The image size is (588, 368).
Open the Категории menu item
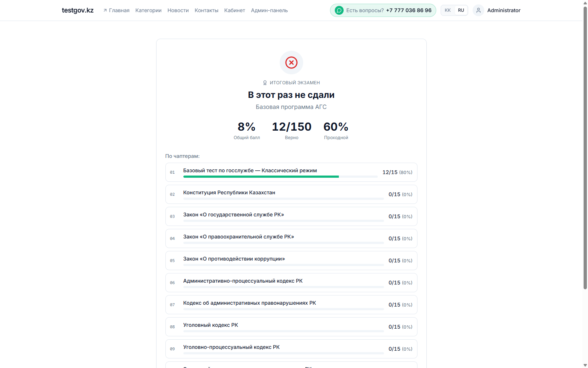pos(148,10)
